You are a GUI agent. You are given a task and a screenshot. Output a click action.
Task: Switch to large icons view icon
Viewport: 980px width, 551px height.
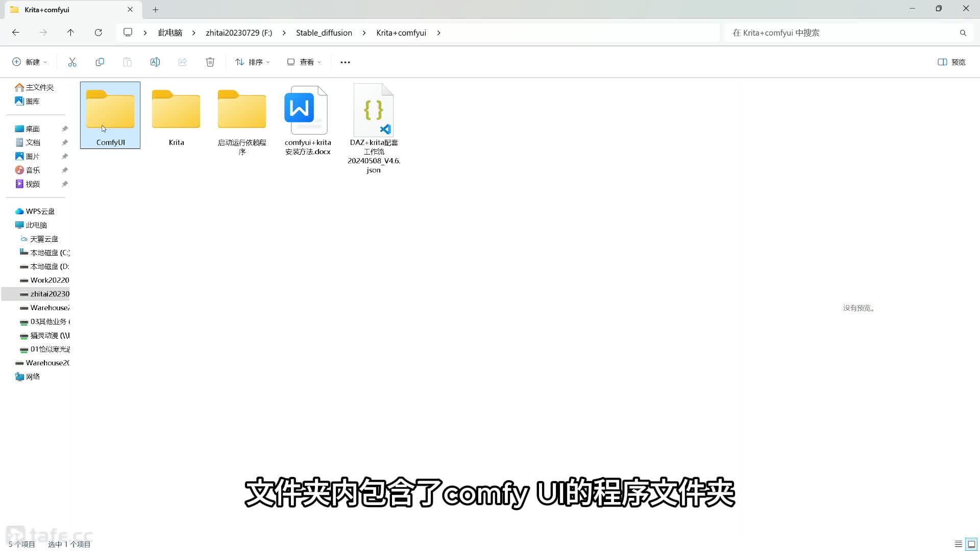(971, 544)
